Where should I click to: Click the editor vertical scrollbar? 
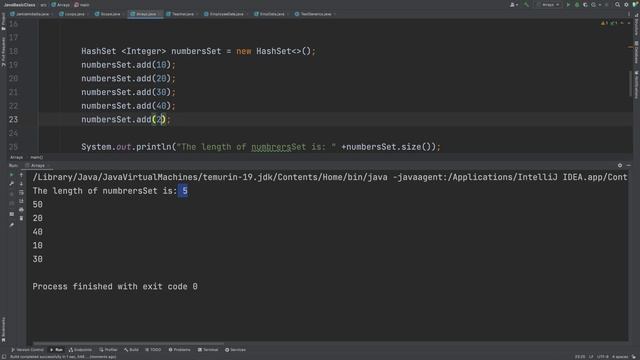(630, 84)
